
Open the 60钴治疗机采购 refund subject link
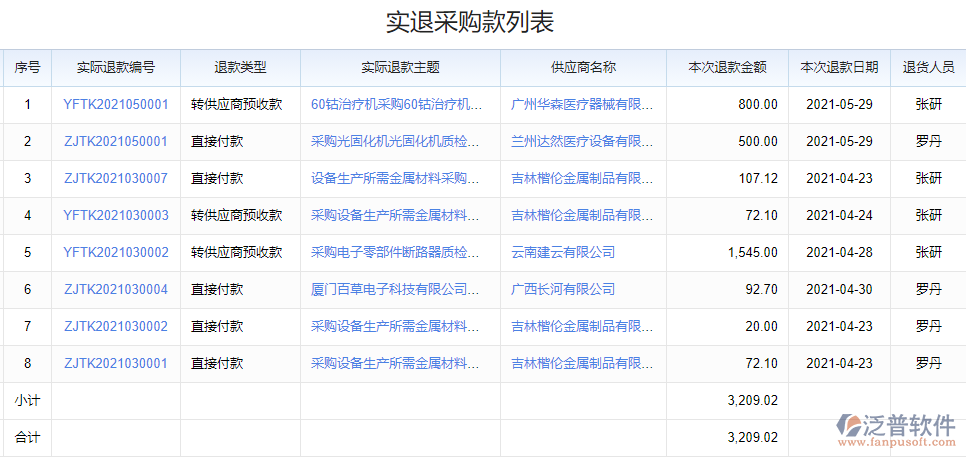(397, 104)
